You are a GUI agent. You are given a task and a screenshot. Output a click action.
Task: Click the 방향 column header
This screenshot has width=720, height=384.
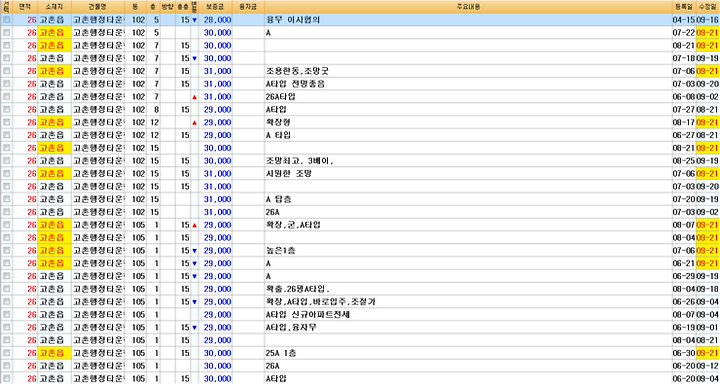pos(167,7)
